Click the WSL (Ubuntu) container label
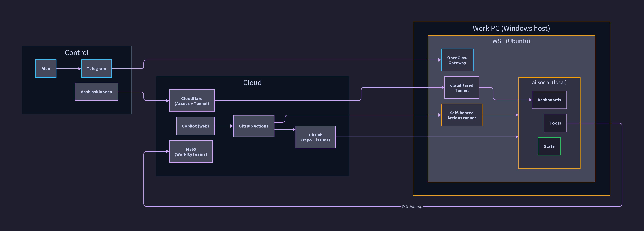644x231 pixels. click(511, 41)
